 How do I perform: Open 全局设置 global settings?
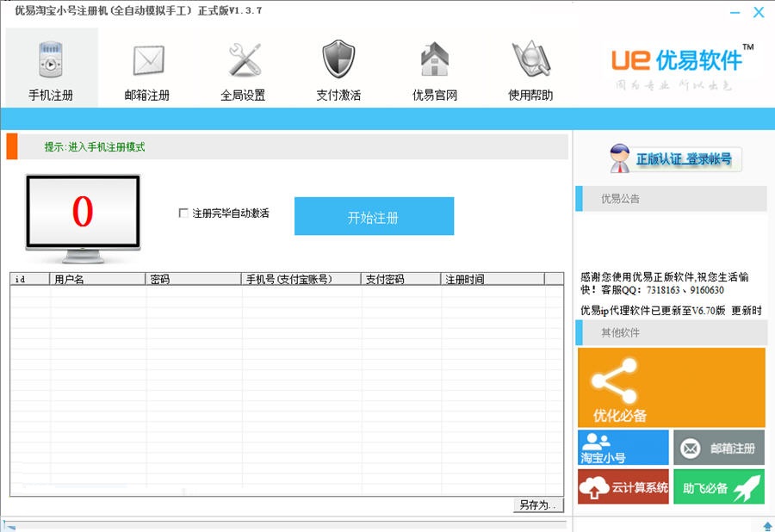coord(242,69)
